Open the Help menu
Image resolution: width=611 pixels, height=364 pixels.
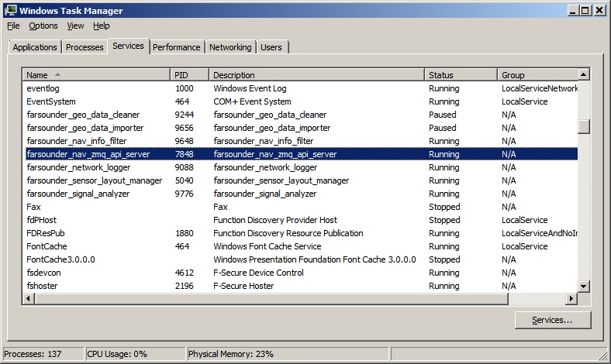click(x=102, y=26)
